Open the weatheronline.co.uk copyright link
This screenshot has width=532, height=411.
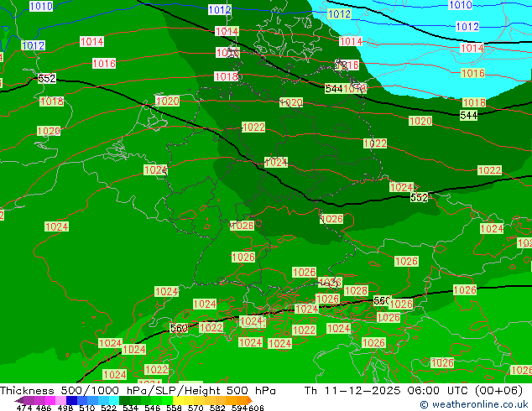click(474, 404)
